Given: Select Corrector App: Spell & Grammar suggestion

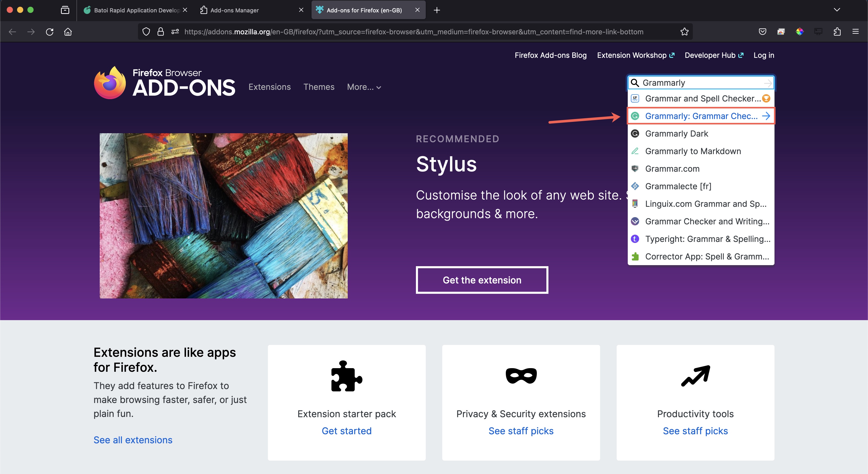Looking at the screenshot, I should (x=701, y=257).
